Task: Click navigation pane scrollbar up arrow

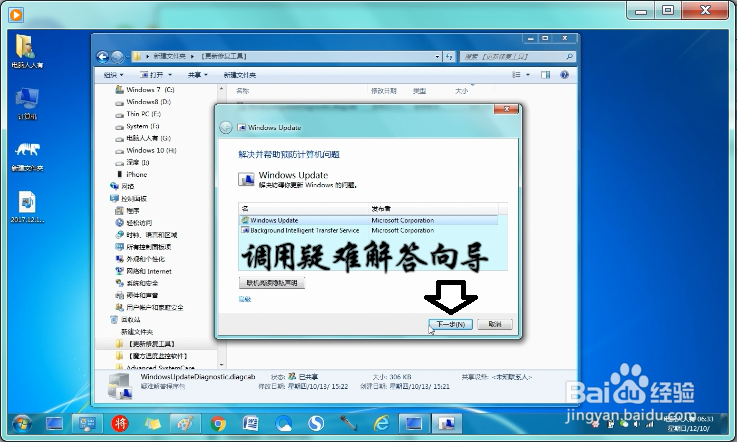Action: [221, 88]
